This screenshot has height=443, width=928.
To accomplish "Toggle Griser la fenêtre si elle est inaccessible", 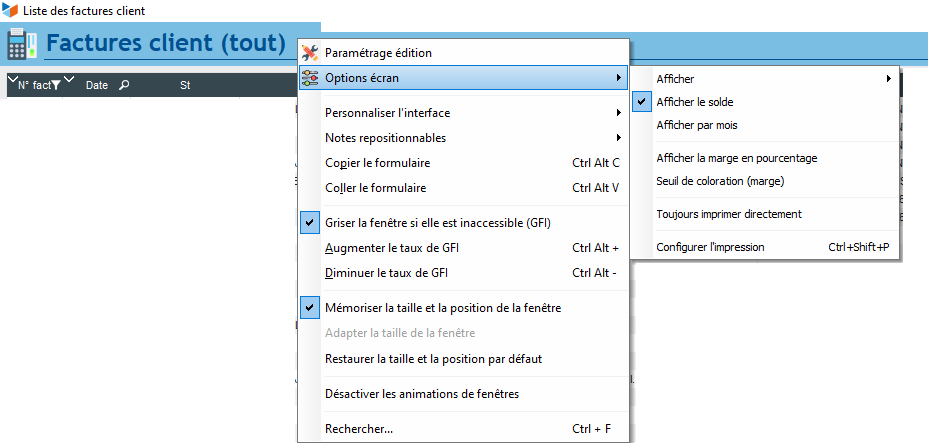I will pyautogui.click(x=438, y=222).
